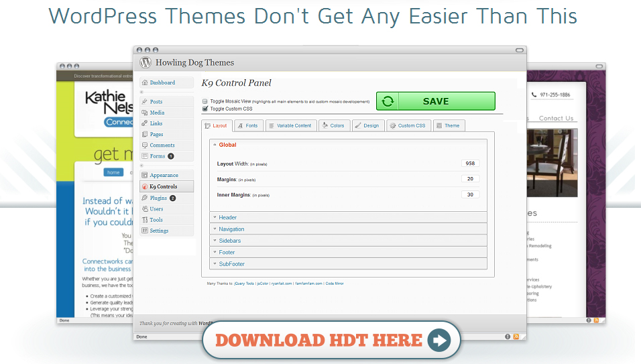
Task: Collapse the sidebar menu arrow below Dashboard
Action: (142, 92)
